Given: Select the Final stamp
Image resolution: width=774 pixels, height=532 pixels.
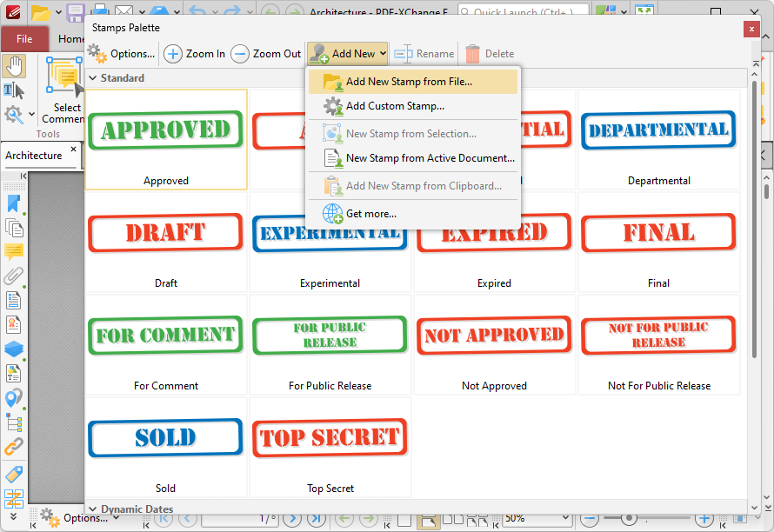Looking at the screenshot, I should click(658, 243).
